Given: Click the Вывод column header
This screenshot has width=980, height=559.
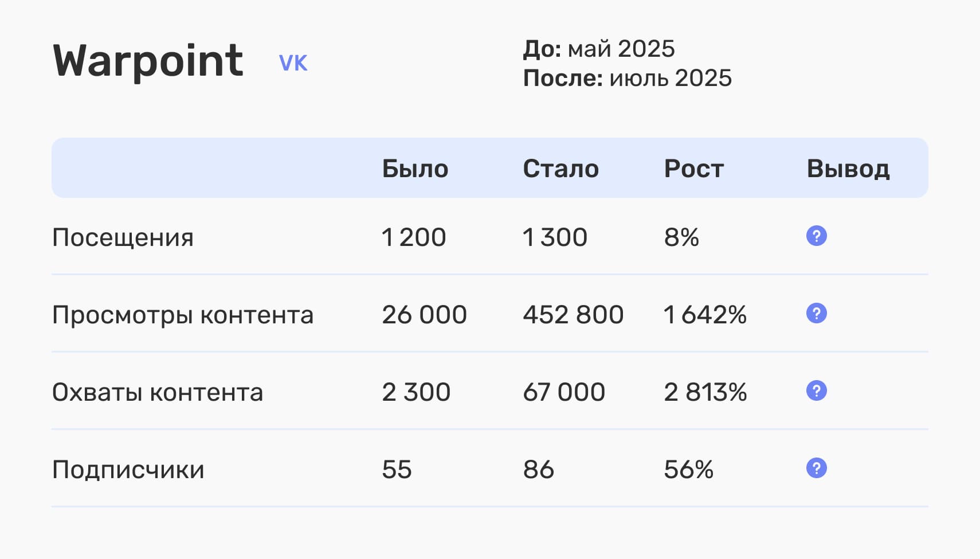Looking at the screenshot, I should [x=848, y=169].
